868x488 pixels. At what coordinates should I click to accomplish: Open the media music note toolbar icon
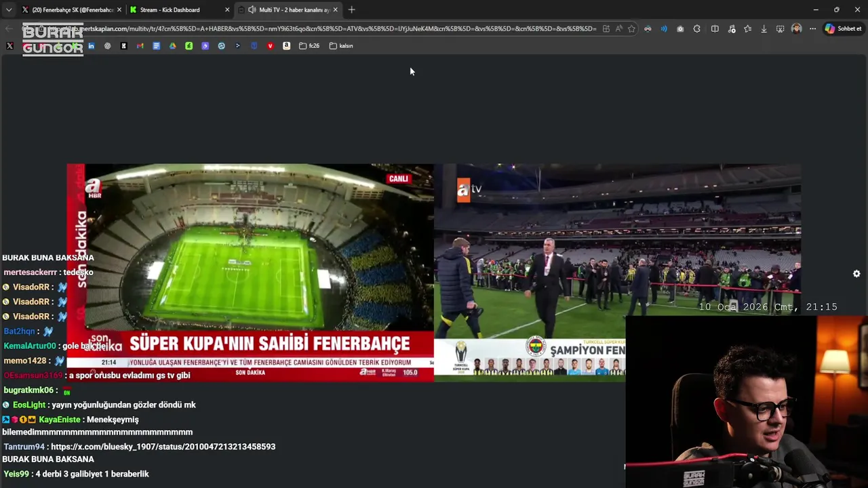point(731,28)
